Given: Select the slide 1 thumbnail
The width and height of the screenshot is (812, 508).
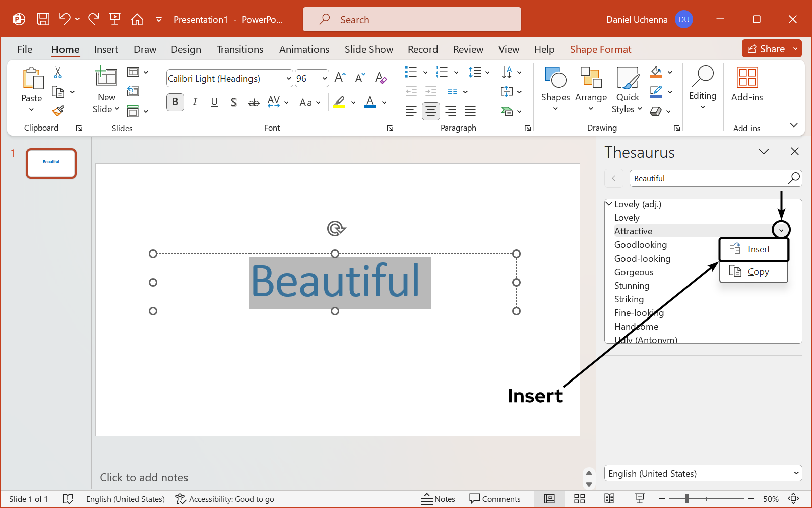Looking at the screenshot, I should pyautogui.click(x=51, y=163).
